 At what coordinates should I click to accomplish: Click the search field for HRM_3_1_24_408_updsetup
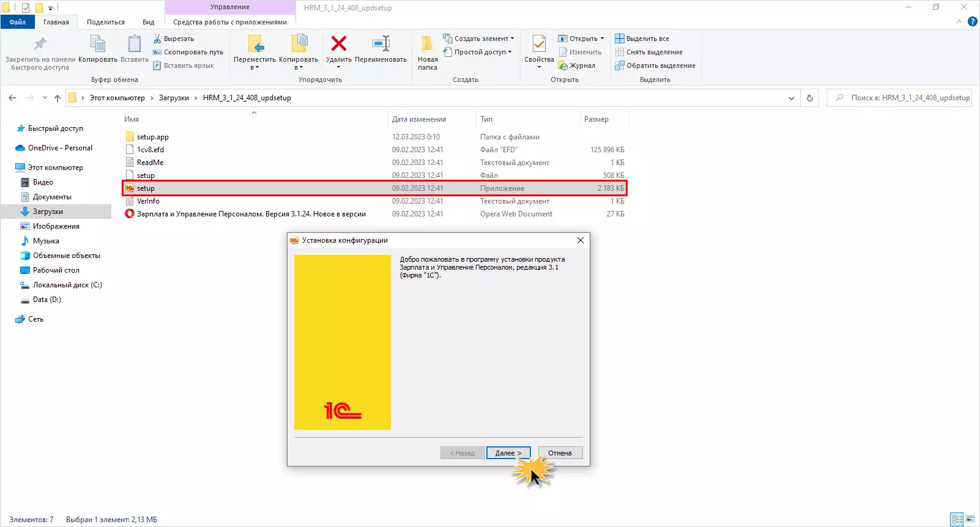[899, 98]
